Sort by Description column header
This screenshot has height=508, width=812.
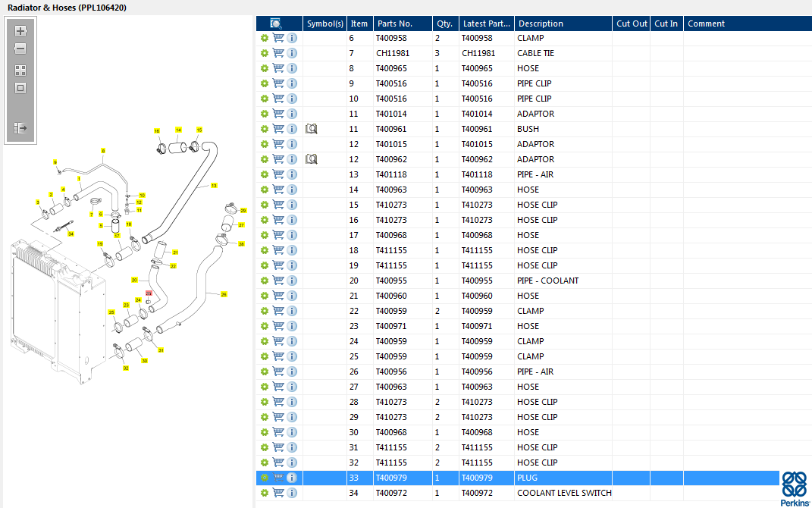click(563, 24)
